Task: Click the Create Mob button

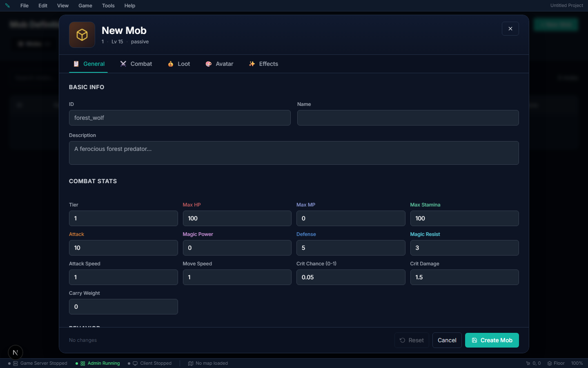Action: [x=492, y=340]
